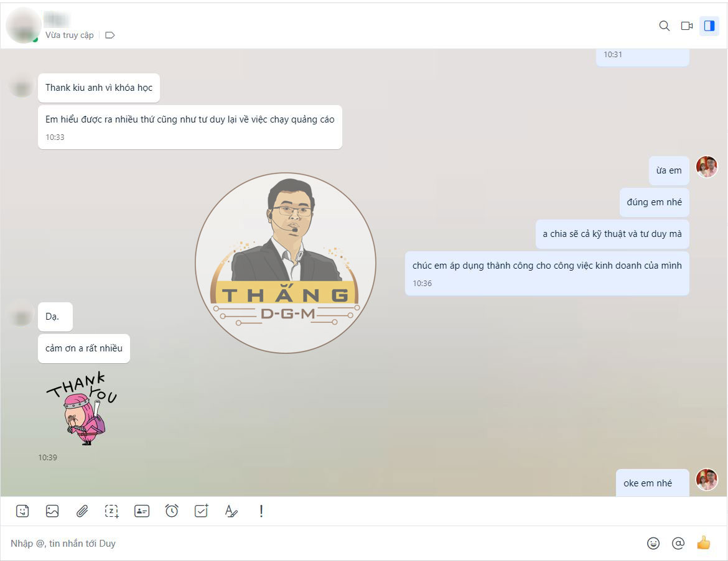Image resolution: width=728 pixels, height=561 pixels.
Task: Click message 'chúc em áp dụng thành công'
Action: click(x=547, y=273)
